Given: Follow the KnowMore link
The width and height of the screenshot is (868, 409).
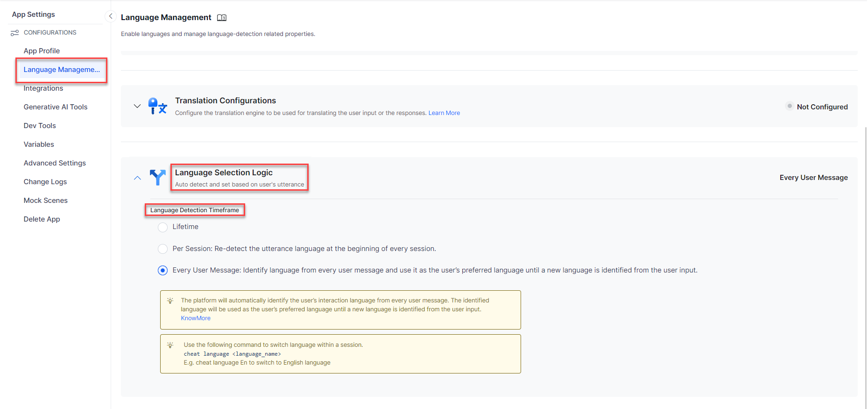Looking at the screenshot, I should tap(196, 318).
